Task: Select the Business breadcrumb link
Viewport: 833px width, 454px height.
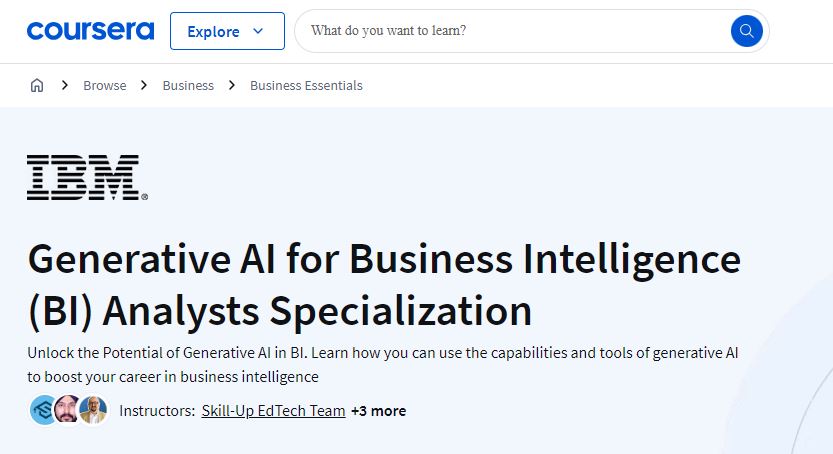Action: [x=188, y=85]
